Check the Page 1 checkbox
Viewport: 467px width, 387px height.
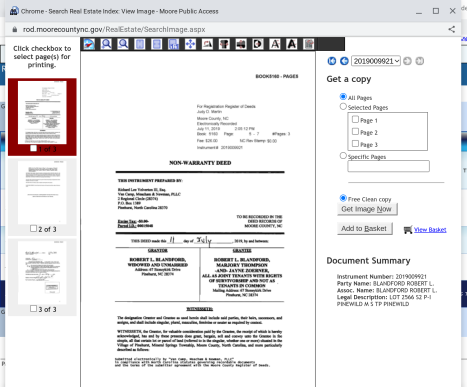[x=355, y=119]
